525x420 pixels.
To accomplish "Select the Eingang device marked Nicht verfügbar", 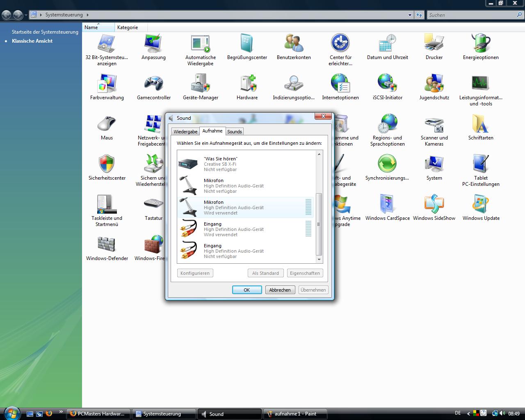I will [246, 251].
